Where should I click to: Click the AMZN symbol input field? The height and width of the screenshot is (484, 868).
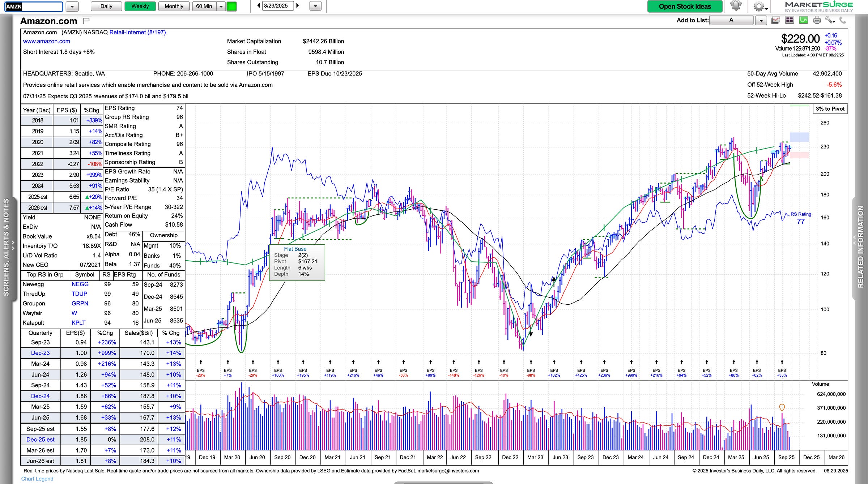pos(34,6)
